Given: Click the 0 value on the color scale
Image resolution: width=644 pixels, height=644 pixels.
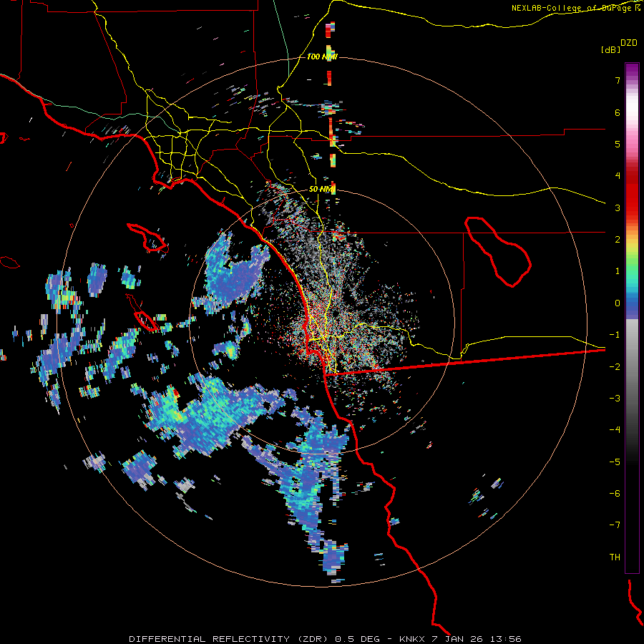Looking at the screenshot, I should pyautogui.click(x=618, y=303).
